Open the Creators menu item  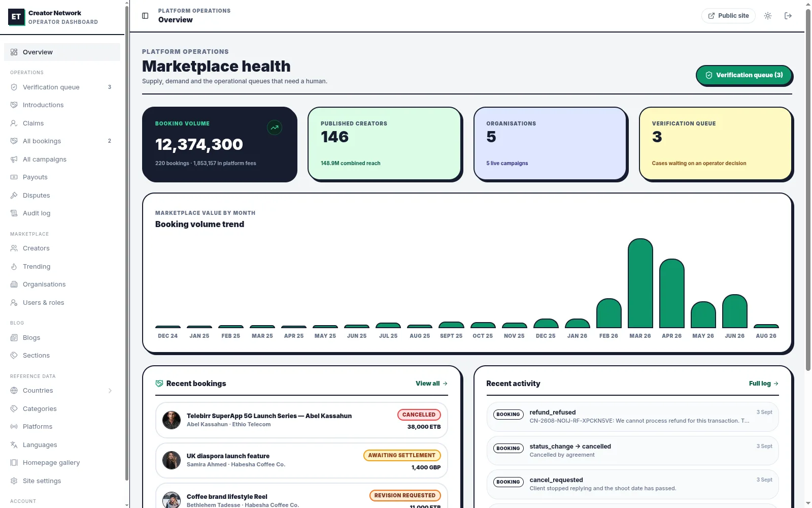pyautogui.click(x=62, y=248)
